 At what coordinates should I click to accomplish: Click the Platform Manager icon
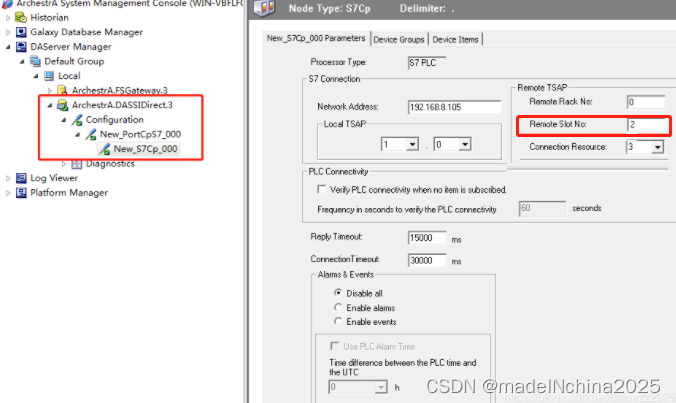pyautogui.click(x=21, y=193)
